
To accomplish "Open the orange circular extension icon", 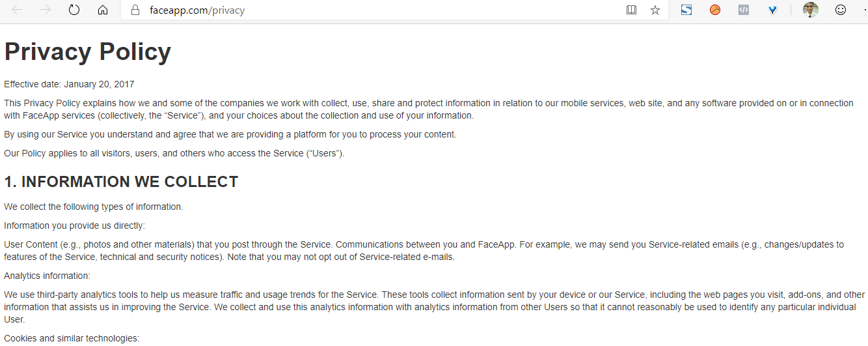I will click(x=715, y=10).
